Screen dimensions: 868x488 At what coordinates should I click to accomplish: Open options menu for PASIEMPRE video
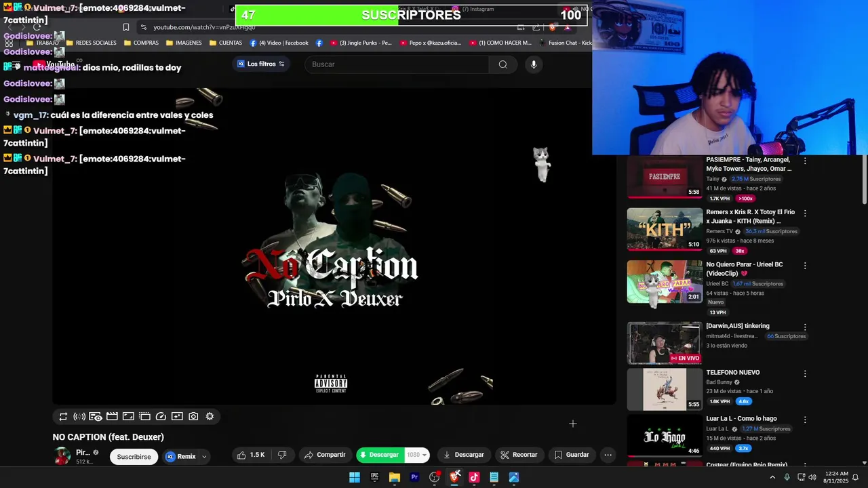point(805,161)
